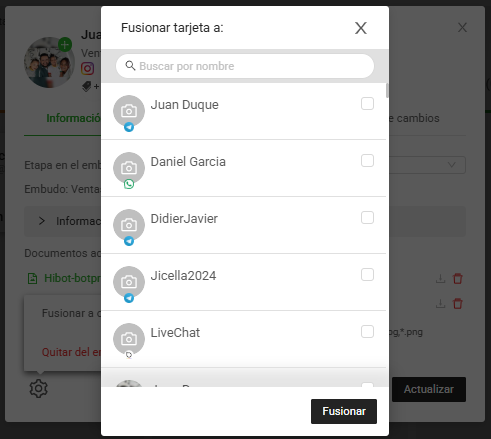
Task: Click the Instagram icon in contact header
Action: (x=87, y=68)
